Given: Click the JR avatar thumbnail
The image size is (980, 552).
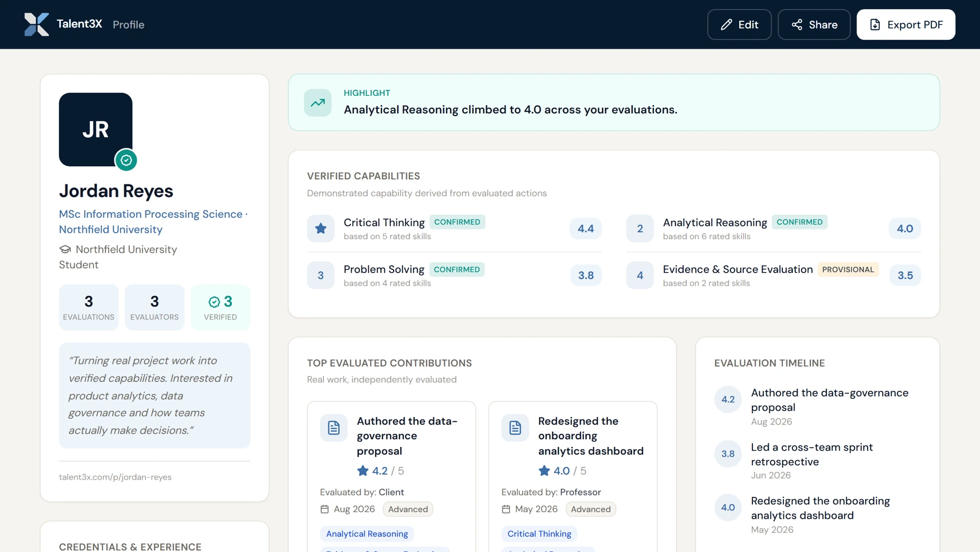Looking at the screenshot, I should pyautogui.click(x=96, y=130).
